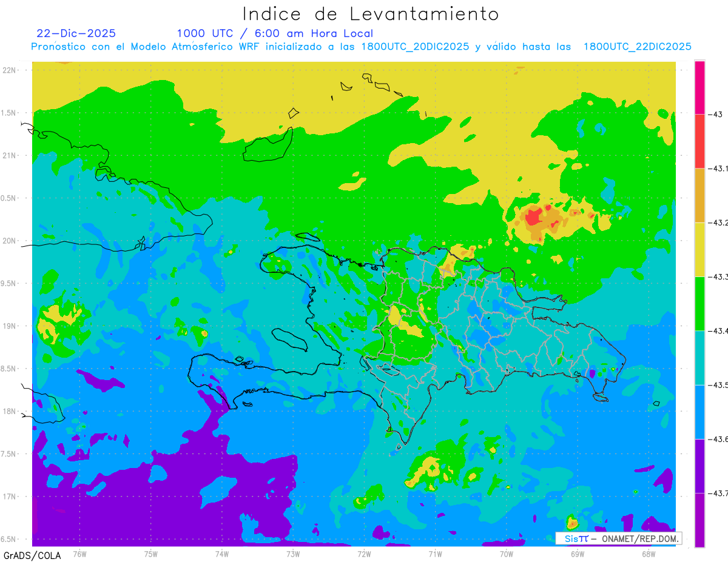Click the longitude label "69W"
The width and height of the screenshot is (728, 562).
coord(578,553)
